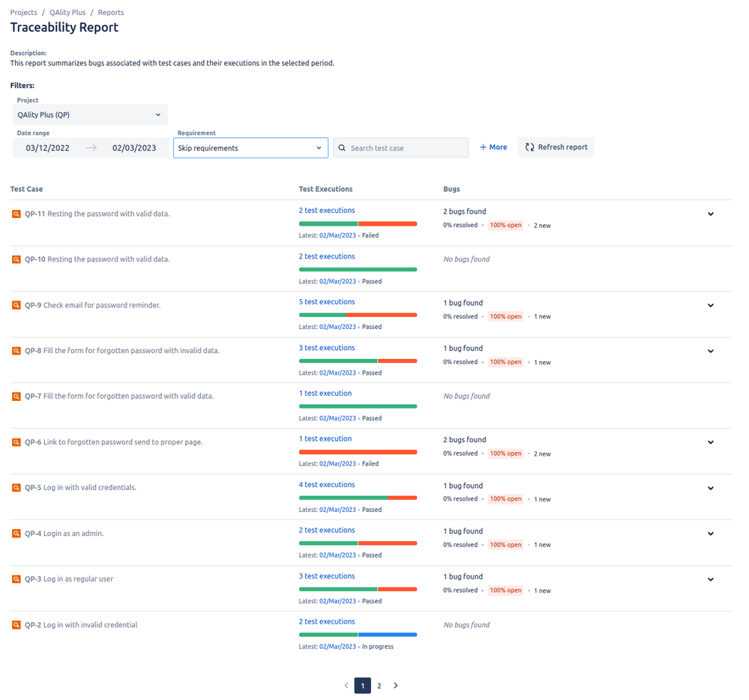Click the test case icon next to QP-2
This screenshot has width=749, height=700.
click(16, 624)
